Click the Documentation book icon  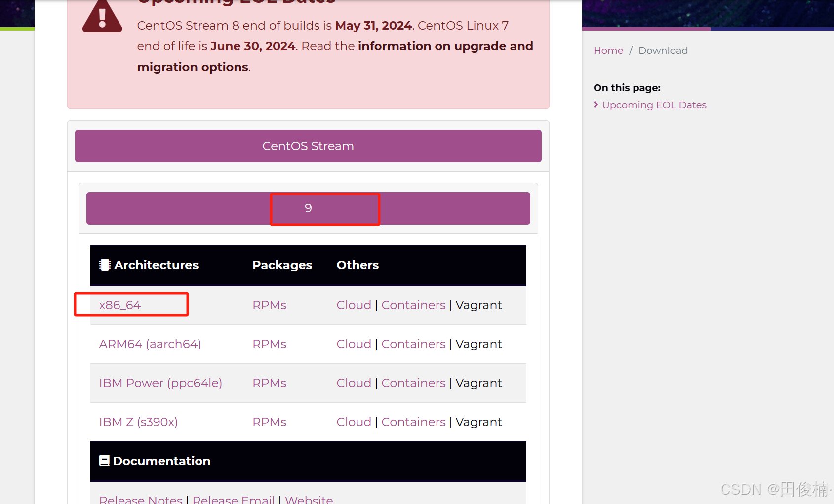(104, 461)
